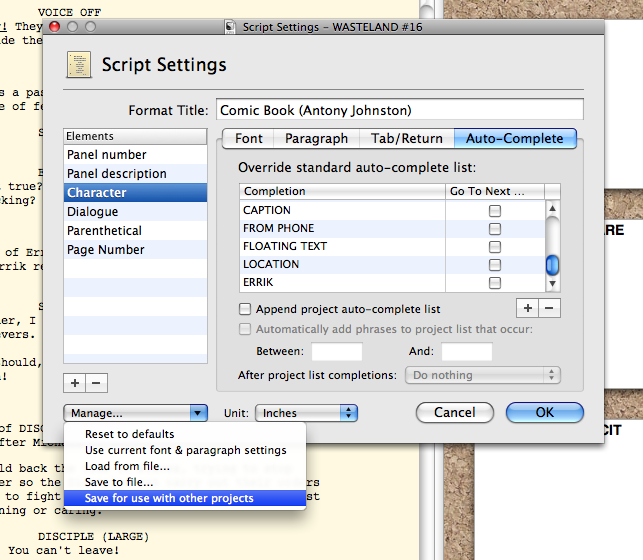Open the Manage dropdown menu
This screenshot has width=643, height=560.
click(x=135, y=413)
